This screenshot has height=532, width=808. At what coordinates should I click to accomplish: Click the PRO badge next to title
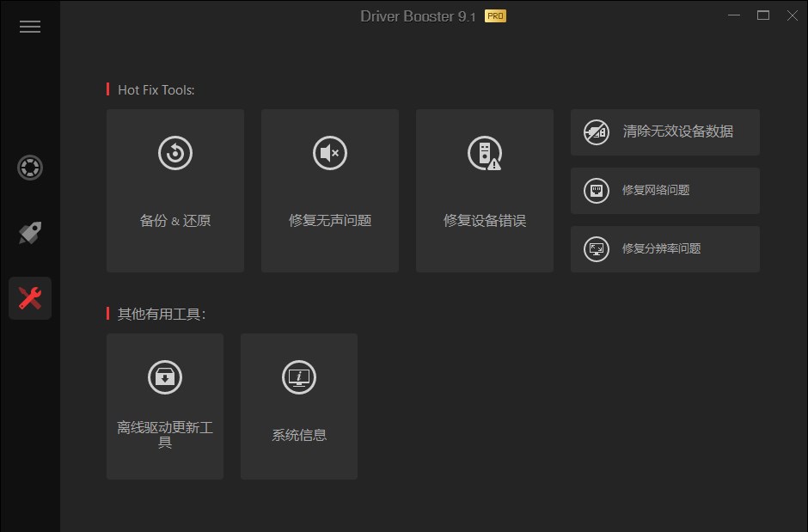tap(497, 15)
